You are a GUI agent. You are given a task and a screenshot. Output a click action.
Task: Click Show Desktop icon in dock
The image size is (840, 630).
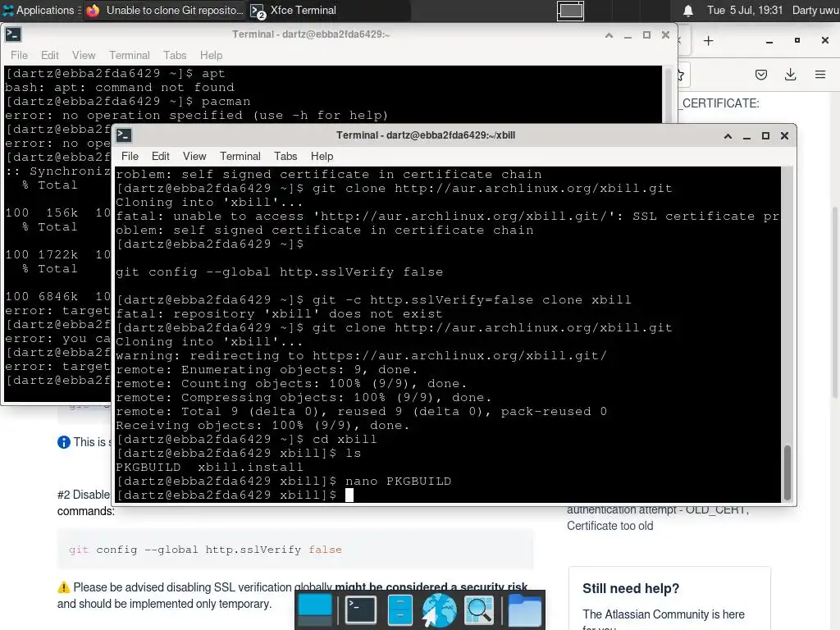315,609
